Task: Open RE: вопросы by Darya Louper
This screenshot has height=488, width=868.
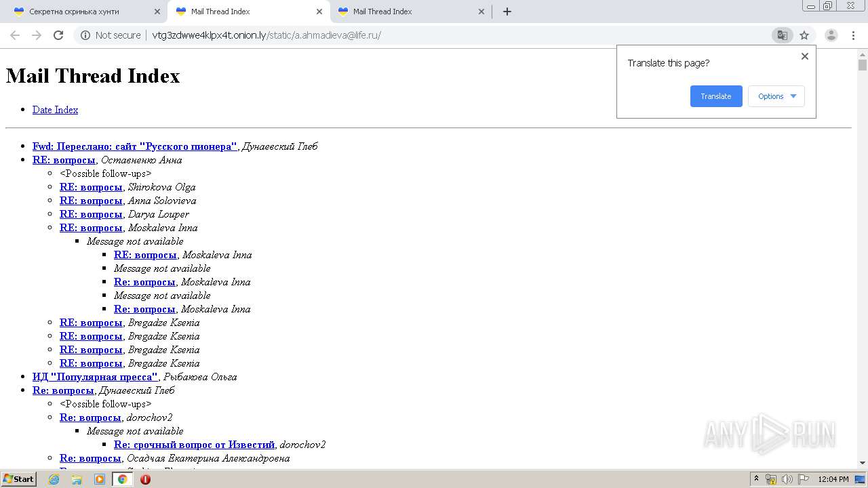Action: coord(91,214)
